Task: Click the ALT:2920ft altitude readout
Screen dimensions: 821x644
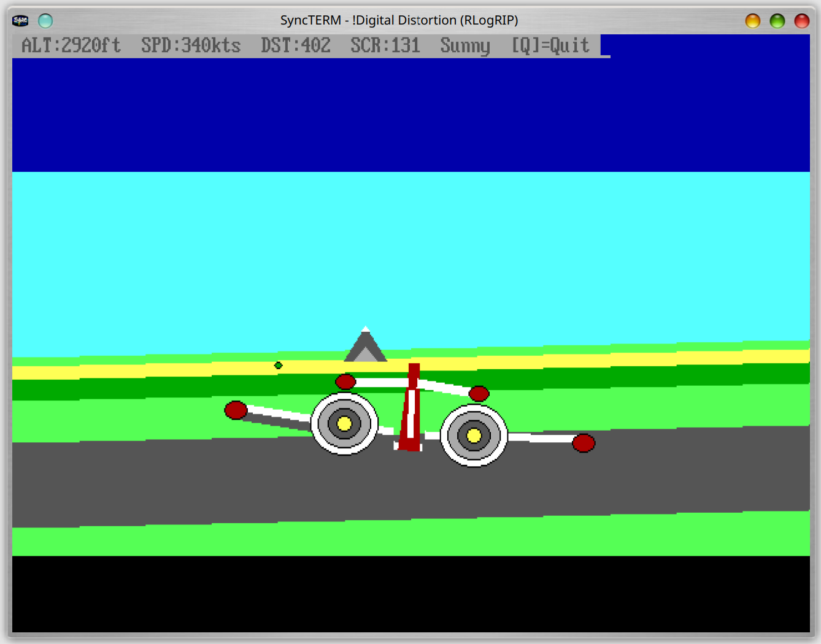Action: coord(71,45)
